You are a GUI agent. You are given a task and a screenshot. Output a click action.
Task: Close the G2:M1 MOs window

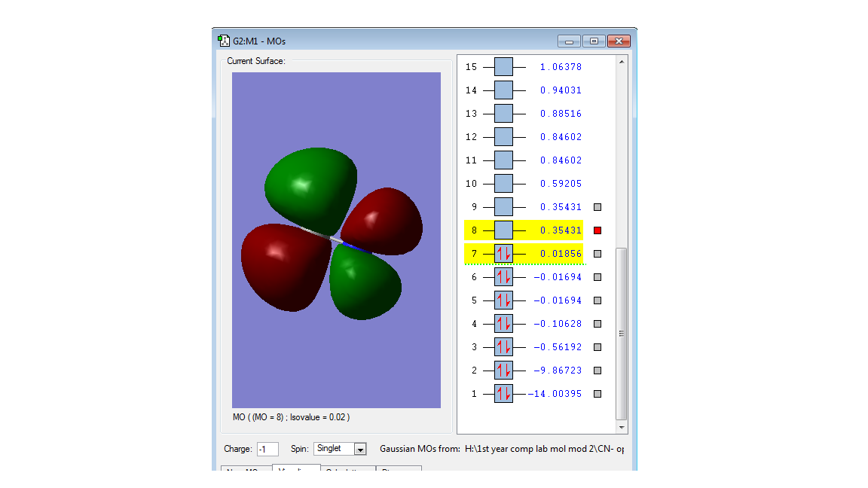619,41
